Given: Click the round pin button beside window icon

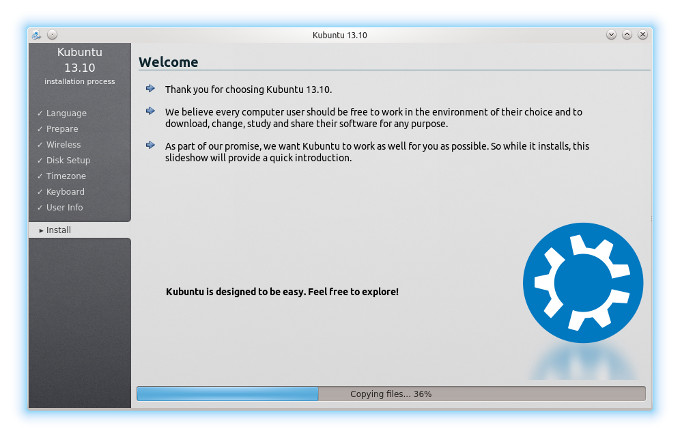Looking at the screenshot, I should (52, 35).
